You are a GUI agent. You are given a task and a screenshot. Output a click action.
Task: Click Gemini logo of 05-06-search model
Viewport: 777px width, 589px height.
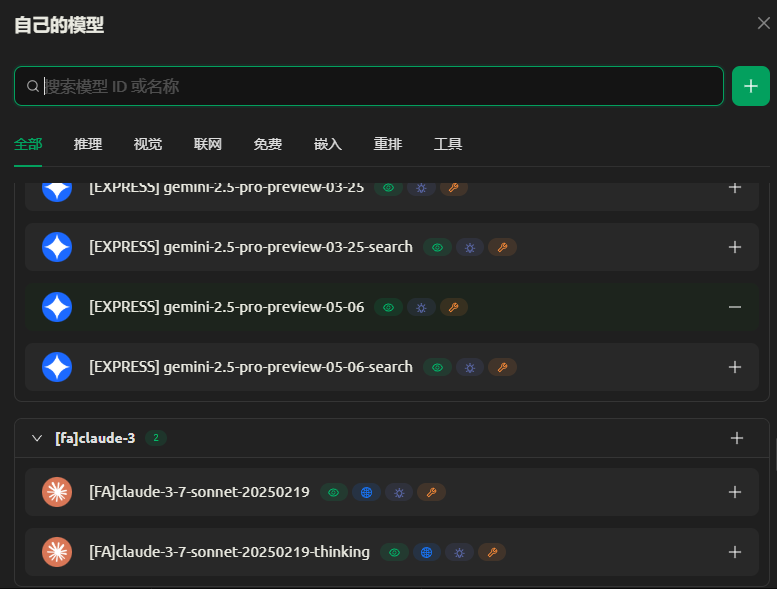coord(57,367)
